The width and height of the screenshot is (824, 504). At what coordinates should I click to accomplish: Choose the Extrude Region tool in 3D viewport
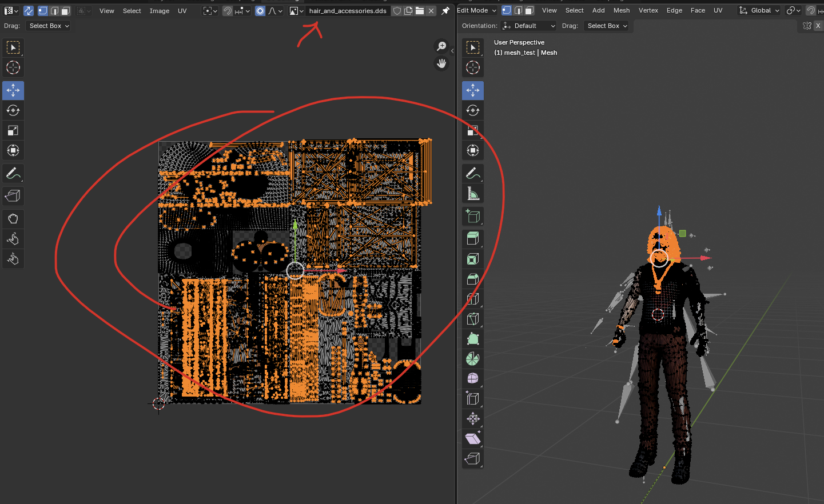point(473,239)
